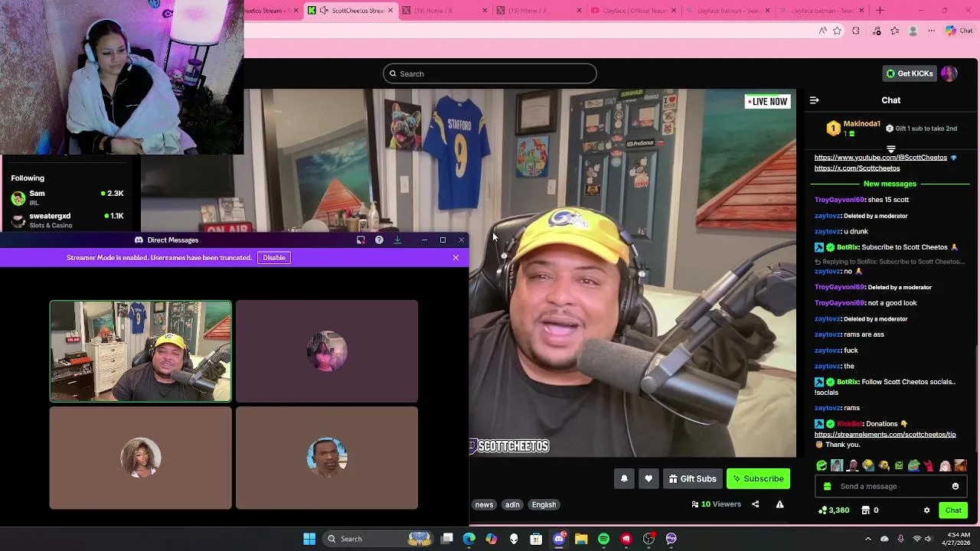980x551 pixels.
Task: Dismiss the Streamer Mode banner with the X
Action: (x=456, y=258)
